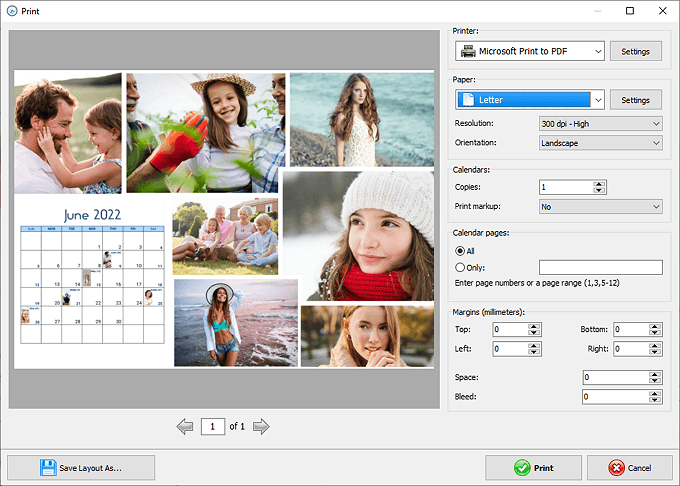Screen dimensions: 680x486
Task: Click the blonde woman portrait photo
Action: click(367, 336)
